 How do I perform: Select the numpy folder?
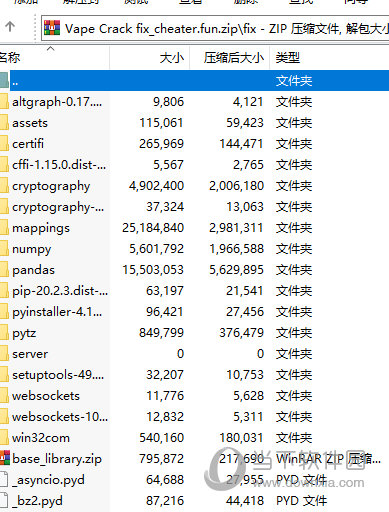(32, 249)
